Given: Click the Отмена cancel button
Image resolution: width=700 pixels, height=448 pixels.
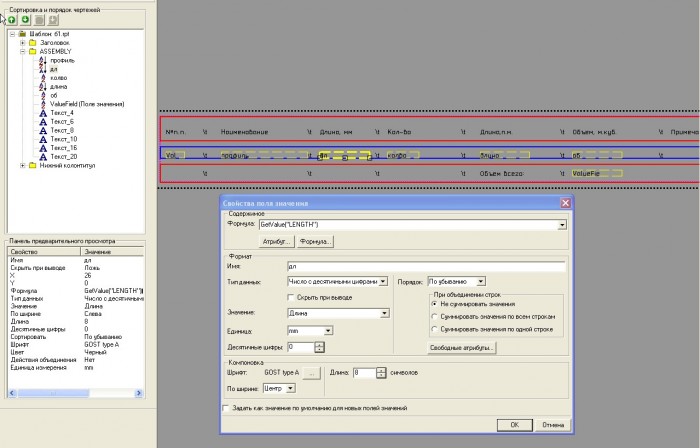Looking at the screenshot, I should pyautogui.click(x=553, y=425).
